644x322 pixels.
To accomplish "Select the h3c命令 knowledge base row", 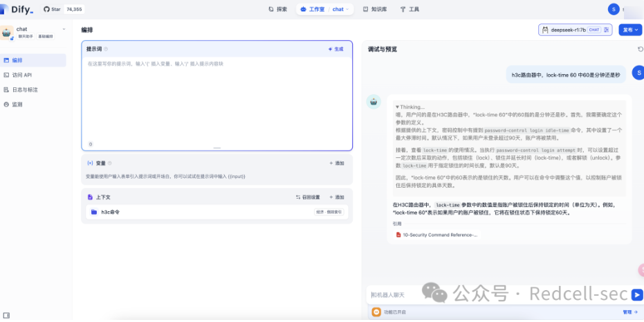I will pos(217,212).
